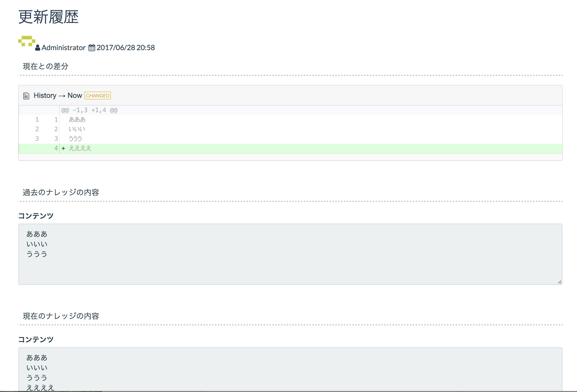Viewport: 577px width, 392px height.
Task: Click the diff hunk header @@ -1,3 +1,4 @@
Action: (x=89, y=110)
